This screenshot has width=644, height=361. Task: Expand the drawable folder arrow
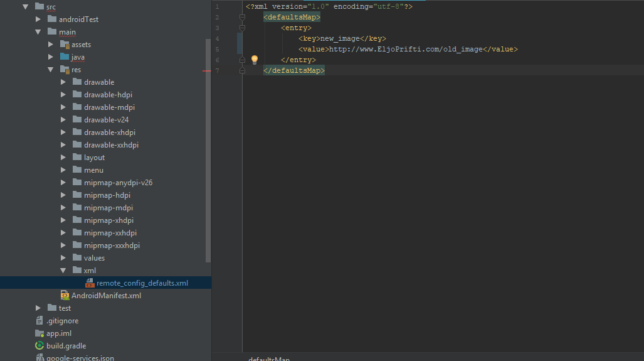pos(63,82)
